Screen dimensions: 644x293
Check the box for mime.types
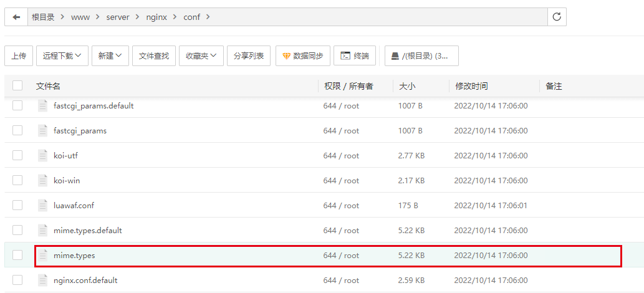(17, 255)
